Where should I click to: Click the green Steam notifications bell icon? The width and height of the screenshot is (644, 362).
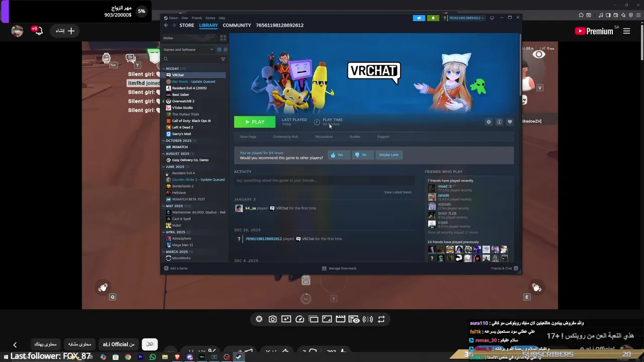coord(433,18)
